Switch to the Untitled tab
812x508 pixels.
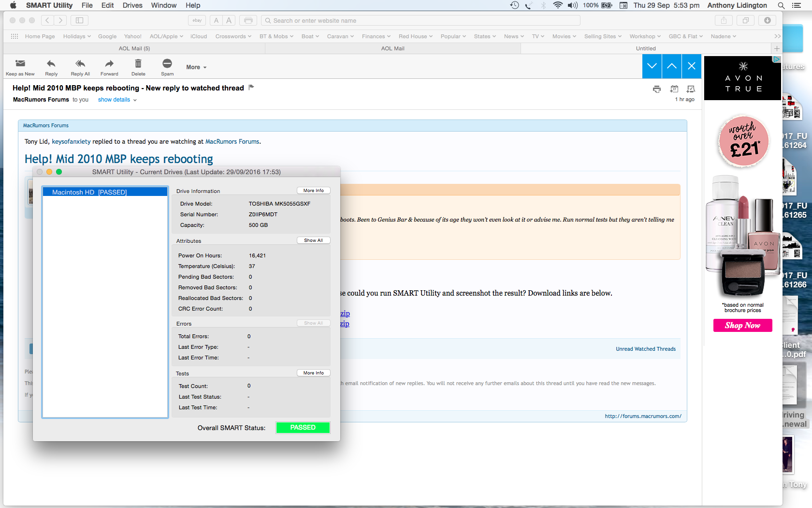click(646, 48)
